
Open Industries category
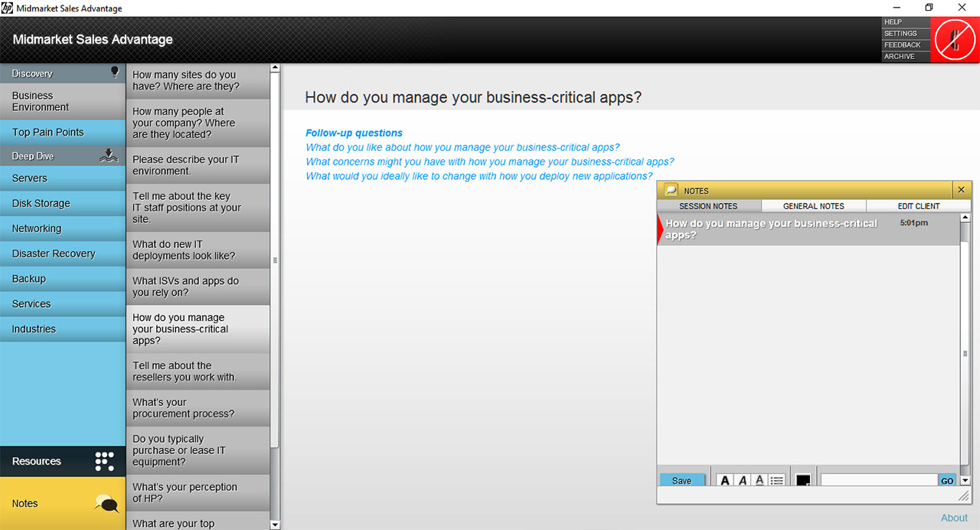63,329
